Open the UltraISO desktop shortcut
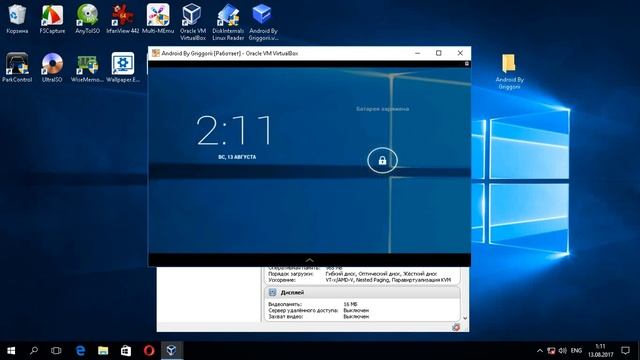Image resolution: width=640 pixels, height=360 pixels. point(52,68)
